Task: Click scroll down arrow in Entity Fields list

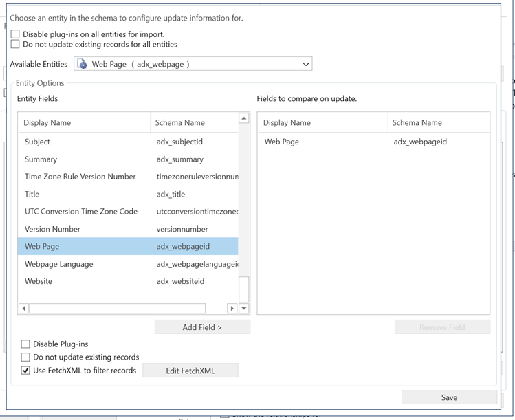Action: coord(243,309)
